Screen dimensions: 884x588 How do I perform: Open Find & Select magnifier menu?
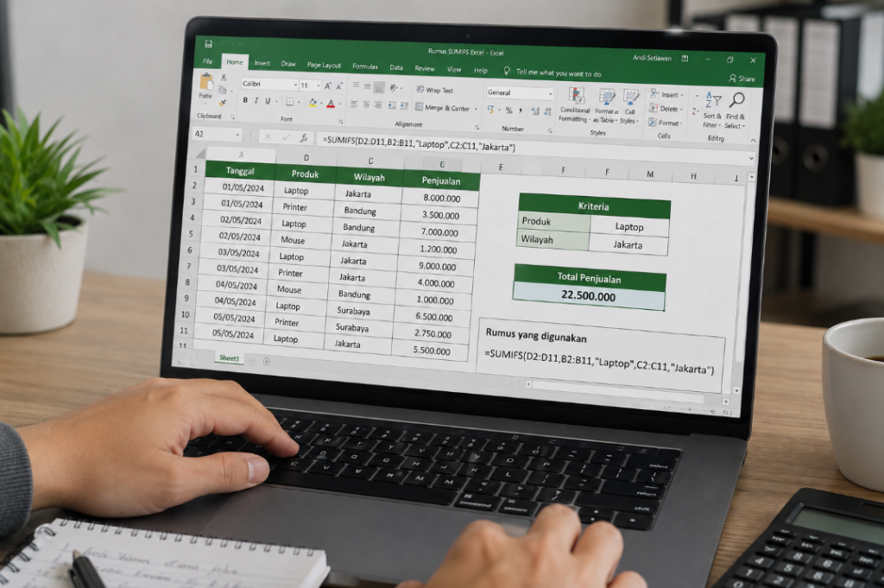736,111
